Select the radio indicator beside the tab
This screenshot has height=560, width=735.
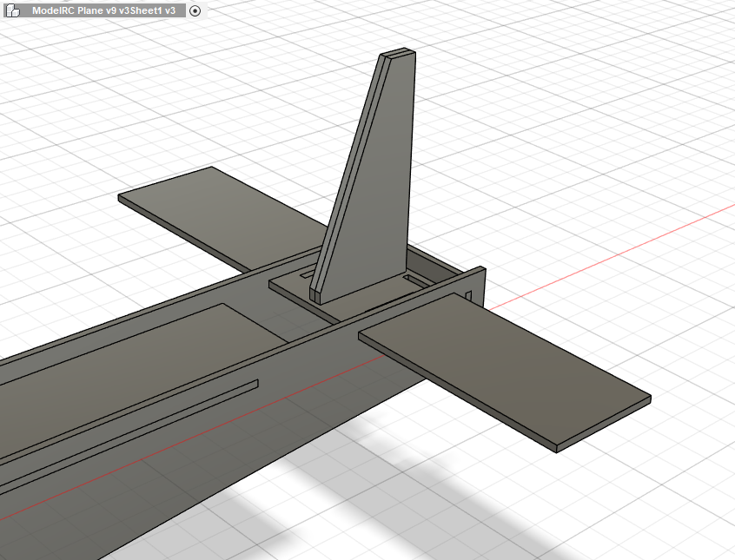(x=195, y=11)
